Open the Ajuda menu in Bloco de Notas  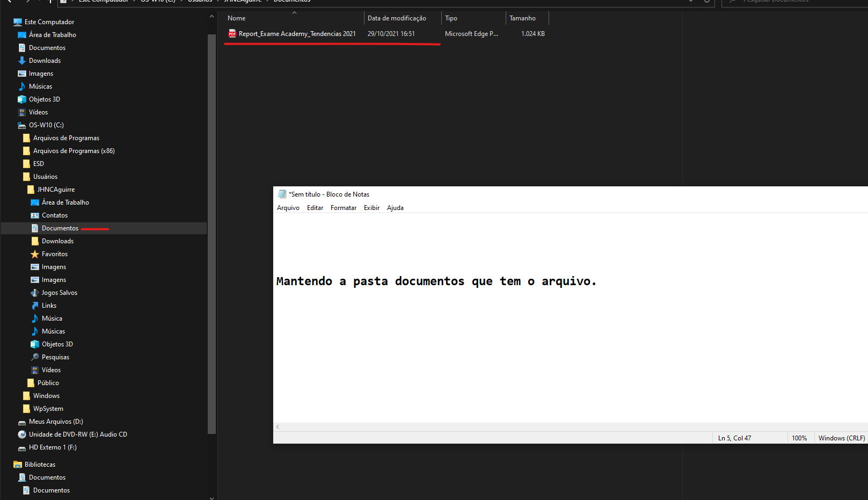point(395,208)
